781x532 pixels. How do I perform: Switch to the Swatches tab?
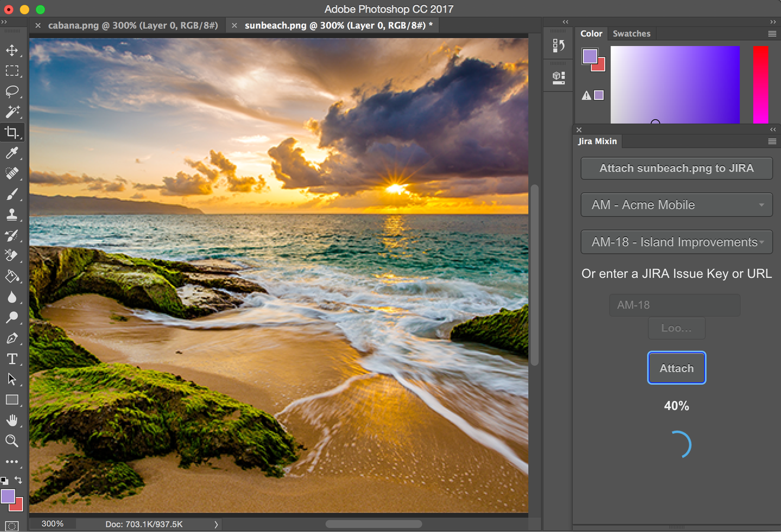(631, 34)
